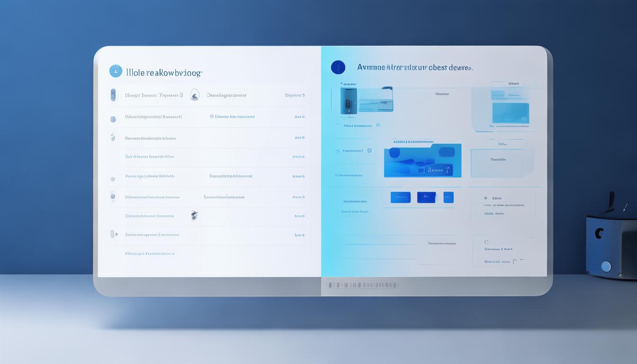
Task: Click the horizontal slider line near the right panel bottom
Action: [379, 244]
